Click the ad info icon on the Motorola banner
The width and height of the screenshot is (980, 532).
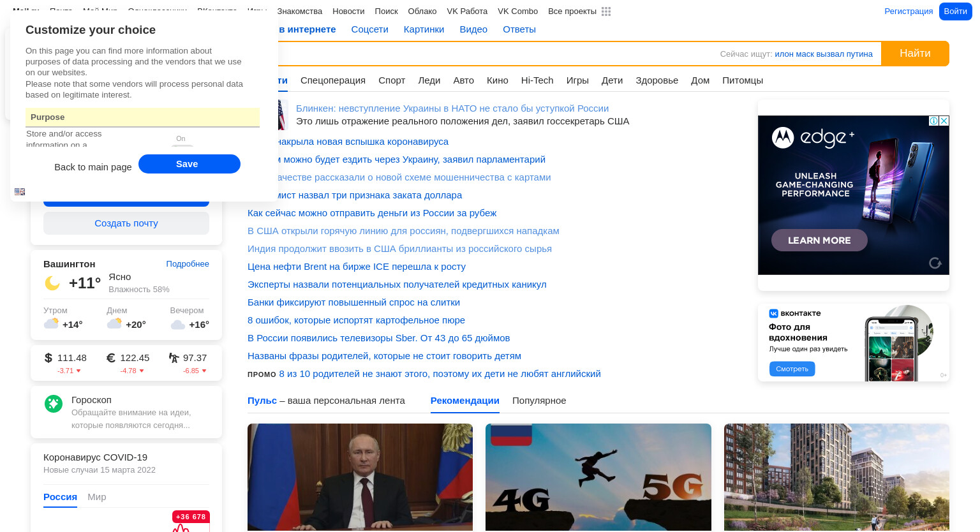point(933,121)
